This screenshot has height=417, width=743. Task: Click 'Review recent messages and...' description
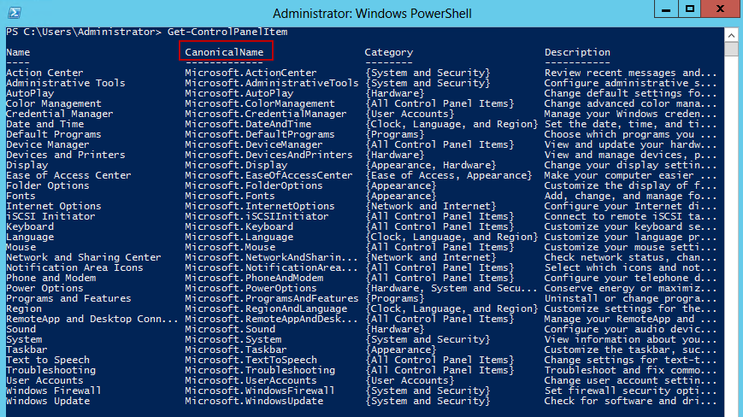pyautogui.click(x=631, y=73)
